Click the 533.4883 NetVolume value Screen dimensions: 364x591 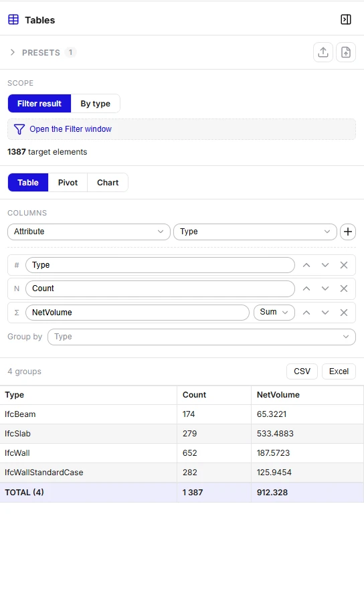point(275,434)
